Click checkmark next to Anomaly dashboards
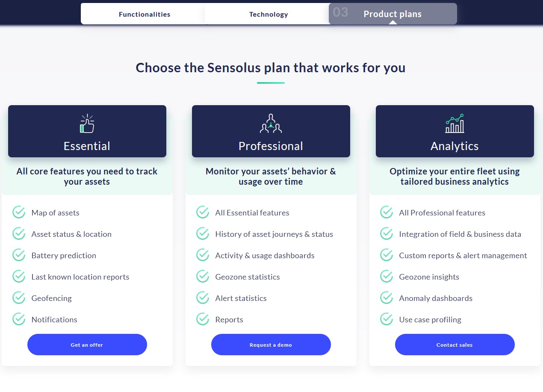Image resolution: width=543 pixels, height=392 pixels. [x=387, y=298]
